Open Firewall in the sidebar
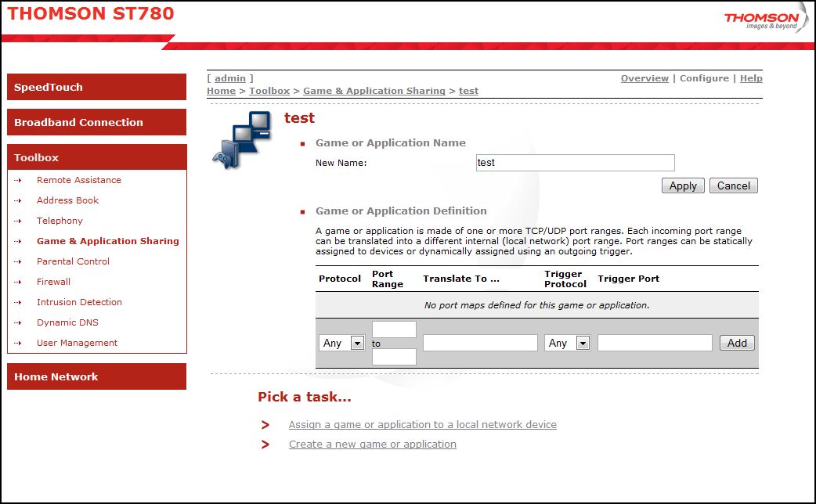The image size is (816, 504). pos(53,282)
